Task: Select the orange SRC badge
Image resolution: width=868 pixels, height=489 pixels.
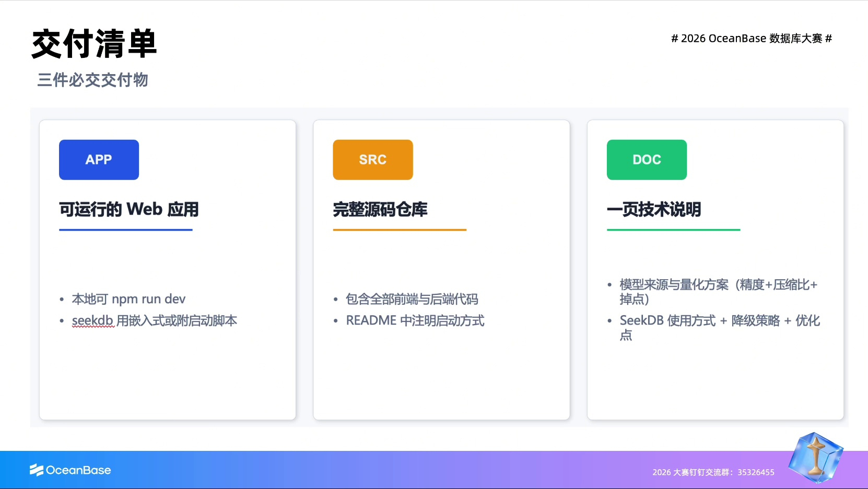Action: click(373, 160)
